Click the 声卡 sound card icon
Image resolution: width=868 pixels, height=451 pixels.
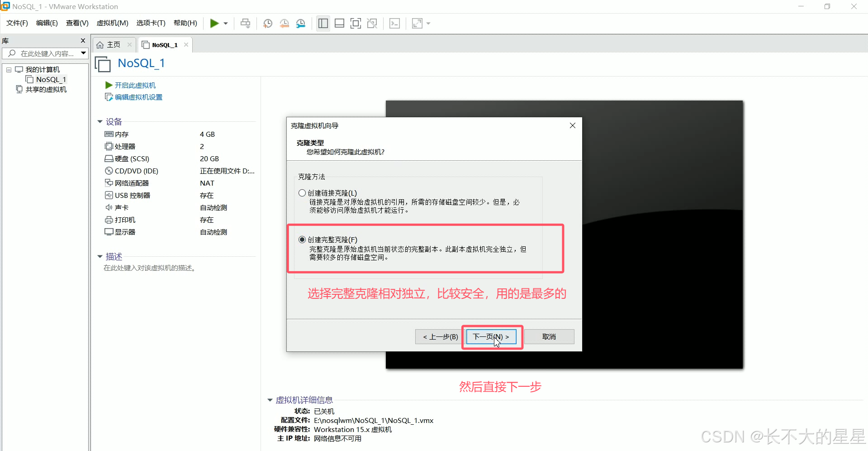109,207
